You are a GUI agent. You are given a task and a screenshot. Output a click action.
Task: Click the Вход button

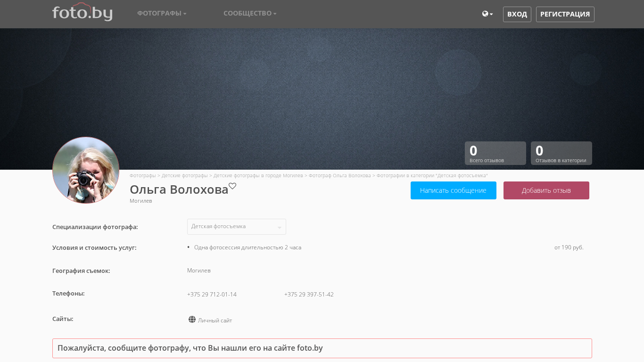(517, 14)
